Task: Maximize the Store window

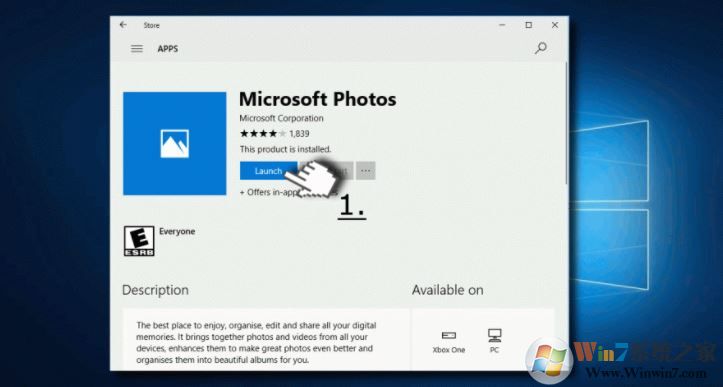Action: pyautogui.click(x=529, y=25)
